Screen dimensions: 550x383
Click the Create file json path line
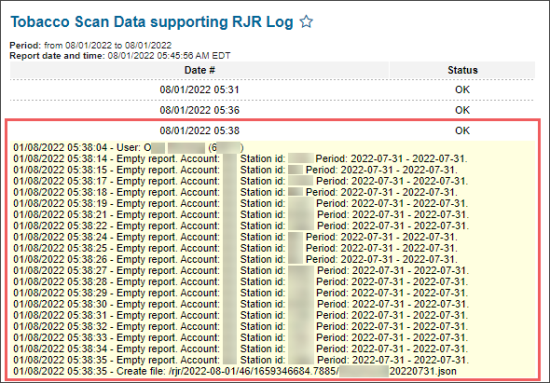[x=235, y=371]
